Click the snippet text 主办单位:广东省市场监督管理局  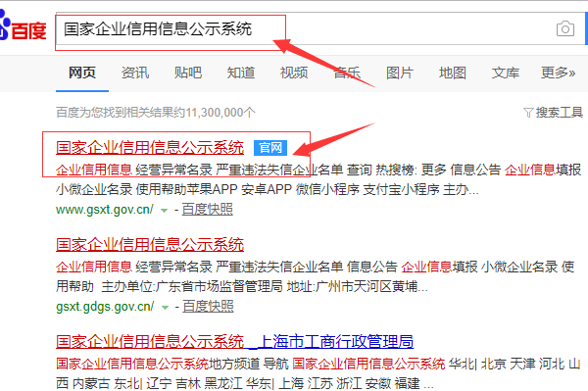pos(192,287)
